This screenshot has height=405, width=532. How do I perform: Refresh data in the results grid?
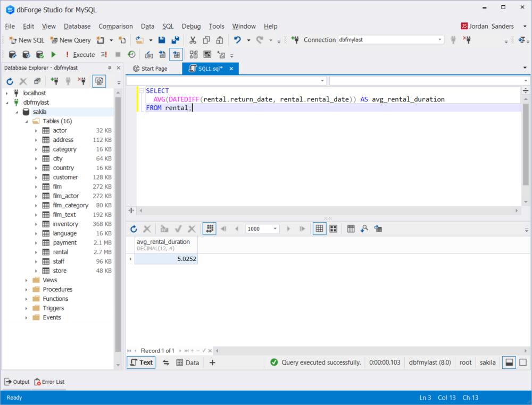pos(134,229)
